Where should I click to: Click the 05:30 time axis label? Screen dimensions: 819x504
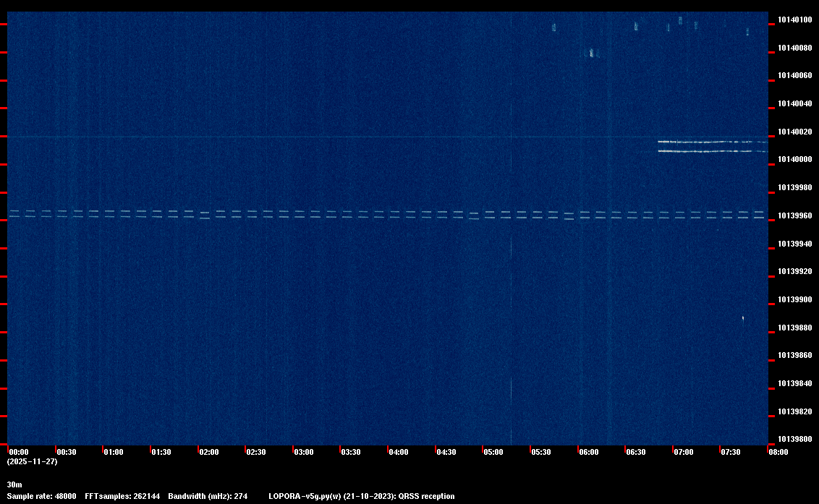[x=540, y=452]
